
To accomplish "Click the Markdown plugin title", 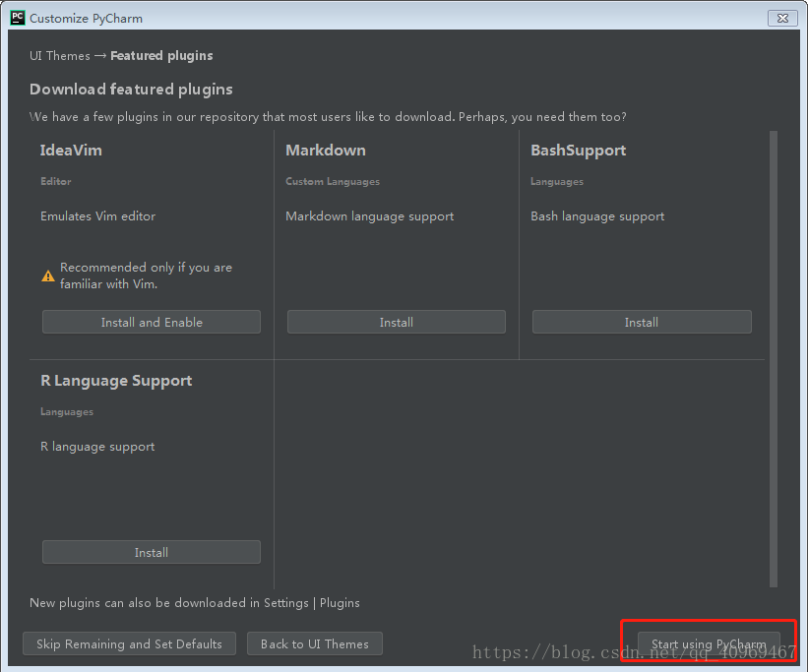I will click(x=326, y=150).
